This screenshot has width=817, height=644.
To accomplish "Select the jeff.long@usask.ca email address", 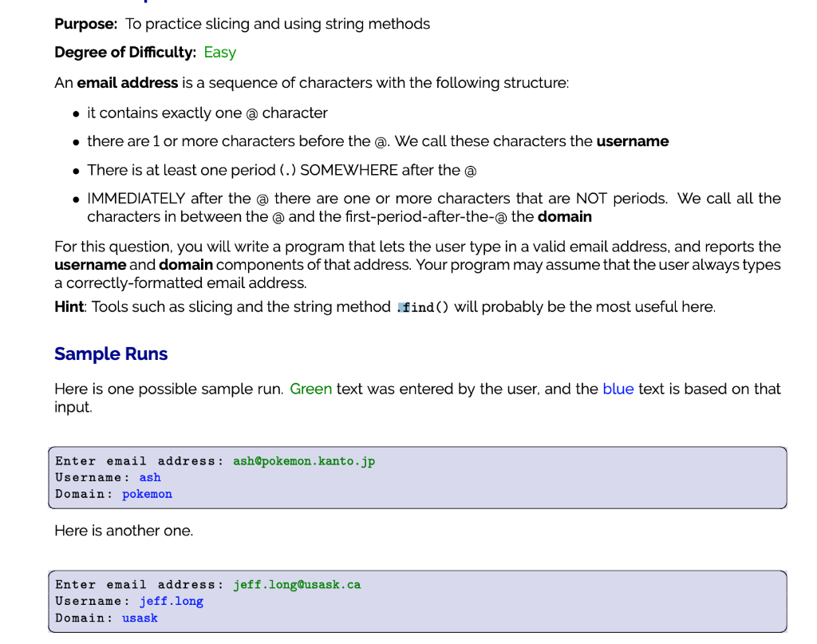I will [x=297, y=584].
